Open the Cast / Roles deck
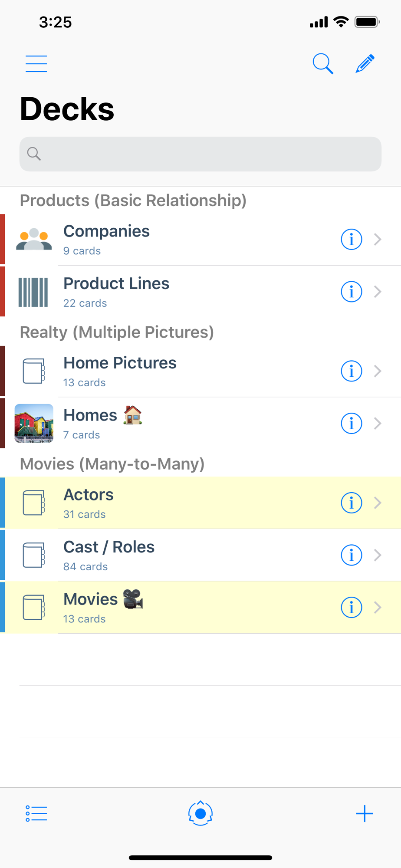 pyautogui.click(x=200, y=555)
